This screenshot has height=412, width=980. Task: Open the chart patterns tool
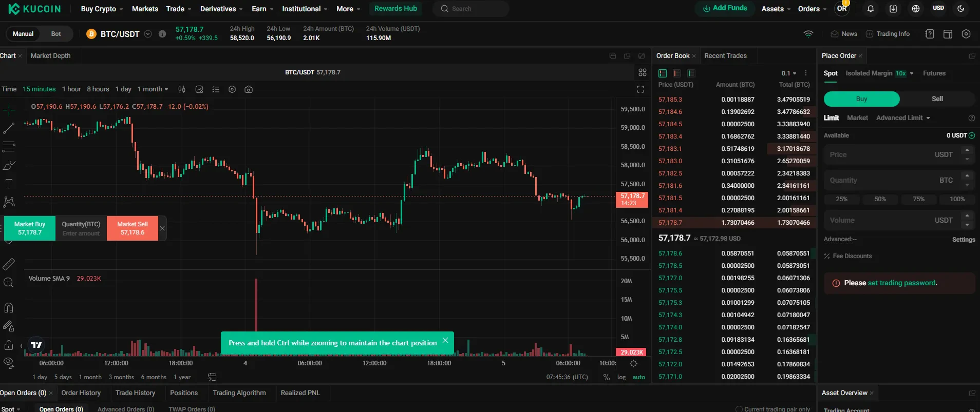tap(9, 202)
